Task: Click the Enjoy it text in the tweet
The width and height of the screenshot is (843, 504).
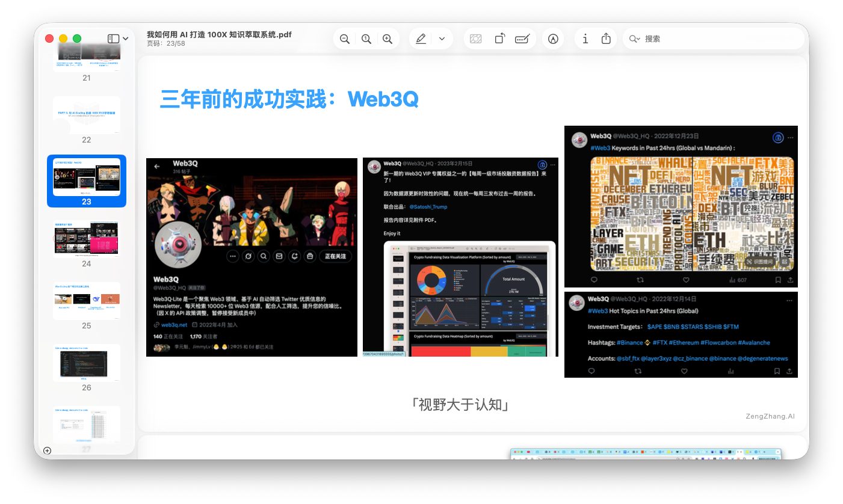Action: (x=392, y=233)
